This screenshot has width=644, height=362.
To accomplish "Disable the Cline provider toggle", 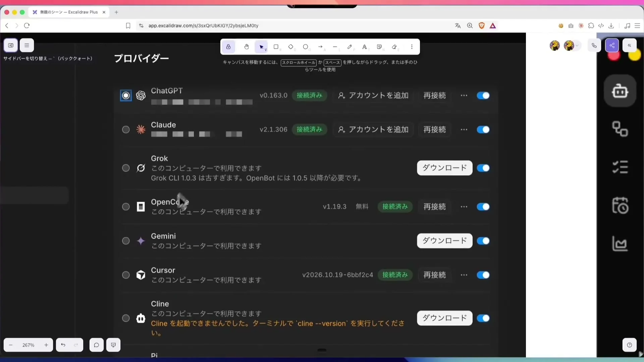I will 483,318.
